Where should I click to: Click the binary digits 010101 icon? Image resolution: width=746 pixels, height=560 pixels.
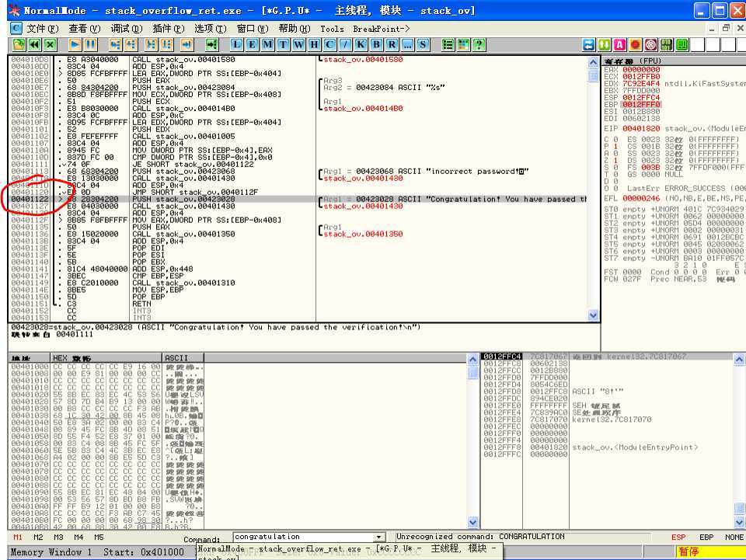coord(667,45)
